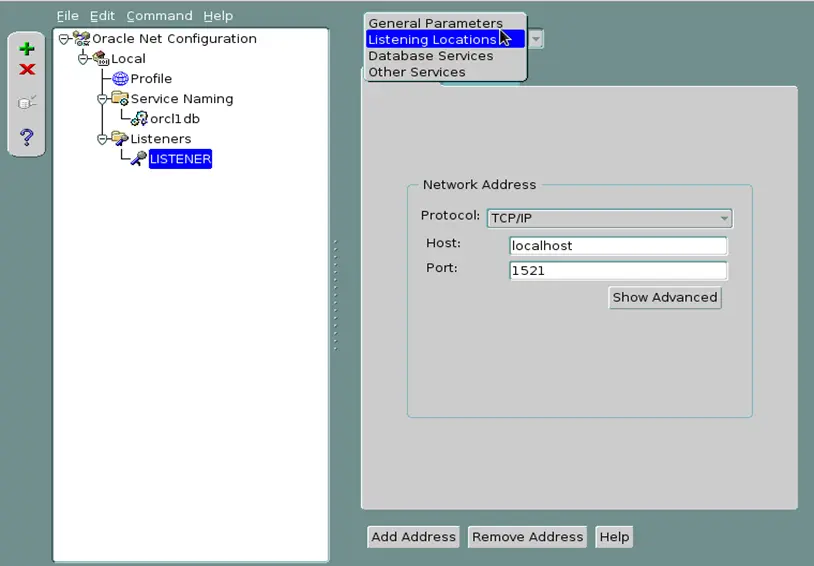The height and width of the screenshot is (566, 814).
Task: Click the vertical split pane divider handle
Action: tap(335, 295)
